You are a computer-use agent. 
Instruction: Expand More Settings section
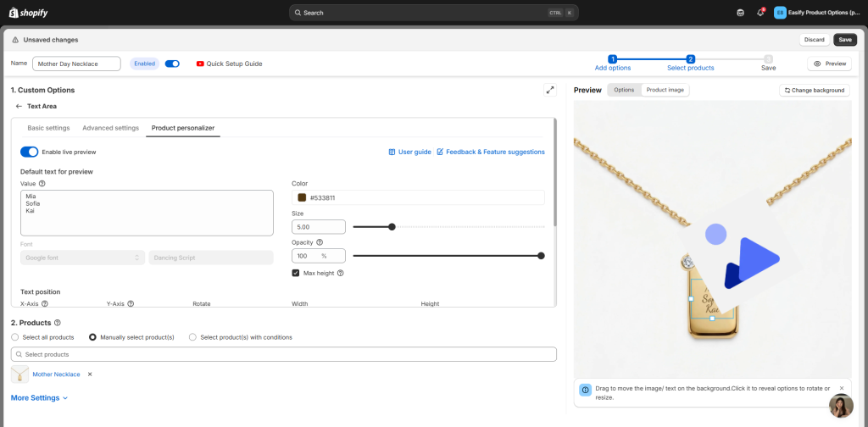pos(39,397)
